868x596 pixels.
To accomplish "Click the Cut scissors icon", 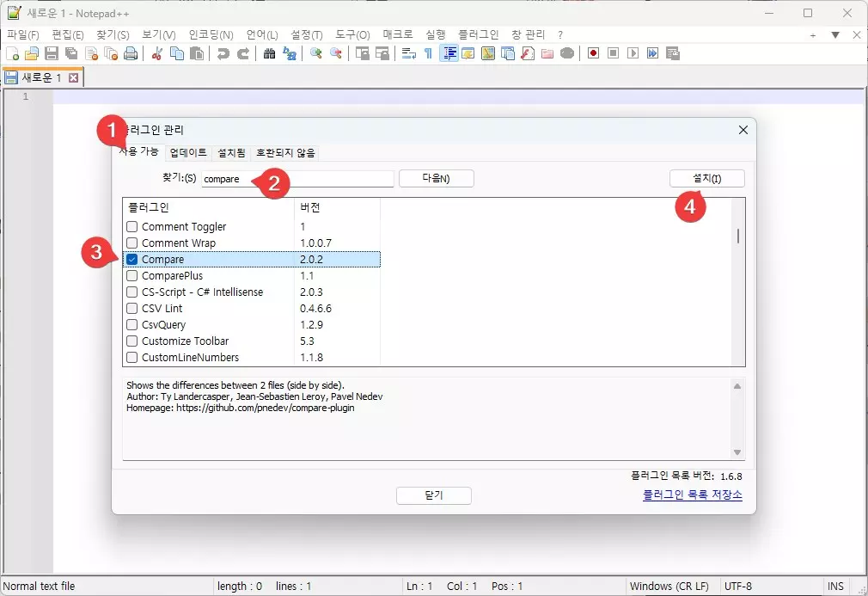I will (x=156, y=53).
